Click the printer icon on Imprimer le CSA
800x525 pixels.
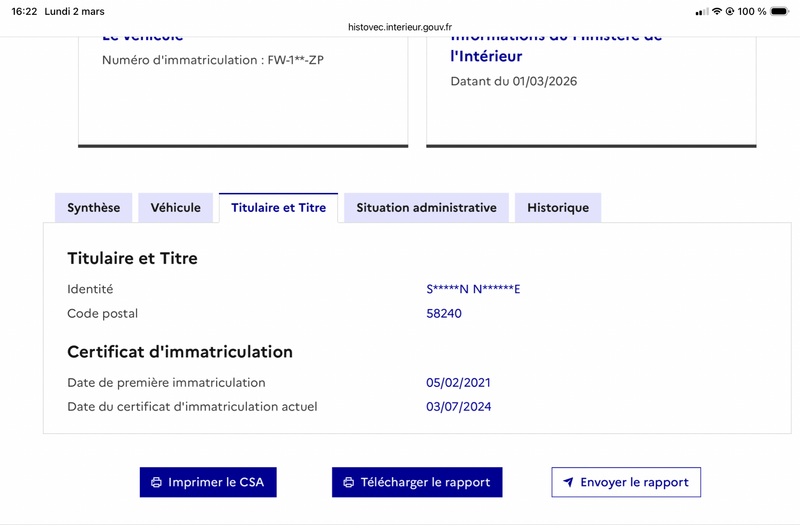point(156,482)
